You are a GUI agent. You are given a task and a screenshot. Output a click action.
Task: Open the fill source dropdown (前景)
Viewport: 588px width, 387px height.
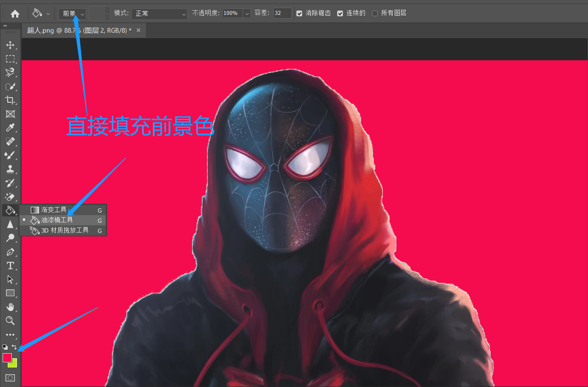pos(73,14)
